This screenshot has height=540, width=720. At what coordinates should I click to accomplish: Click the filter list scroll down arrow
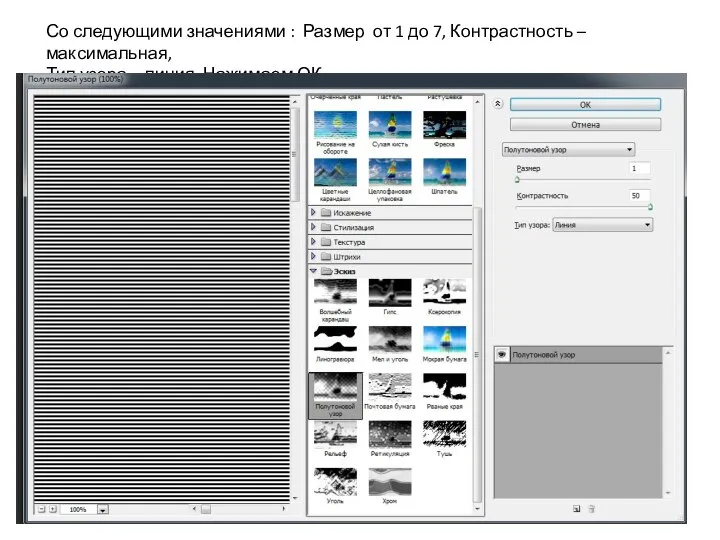(x=478, y=509)
